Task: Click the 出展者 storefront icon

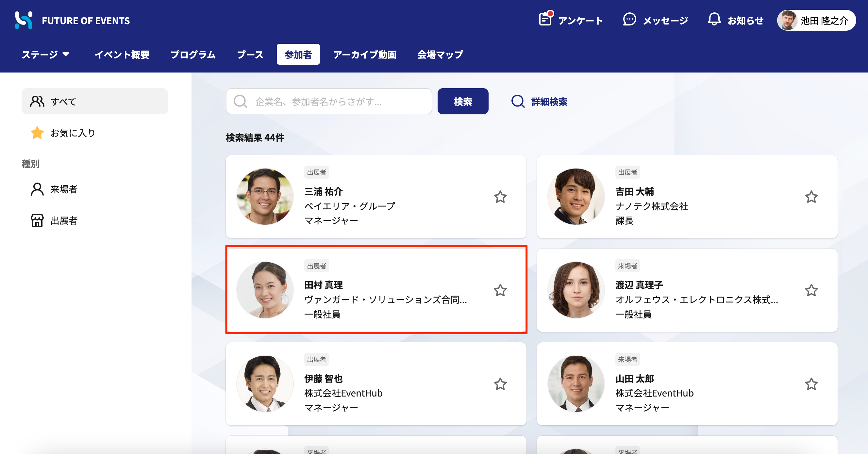Action: 37,220
